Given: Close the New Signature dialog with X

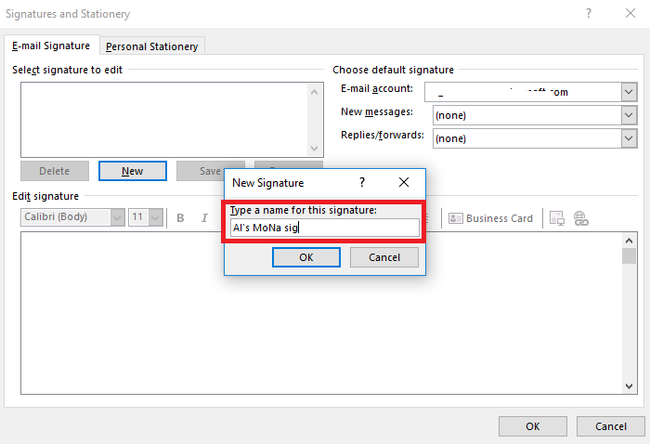Looking at the screenshot, I should (x=403, y=183).
